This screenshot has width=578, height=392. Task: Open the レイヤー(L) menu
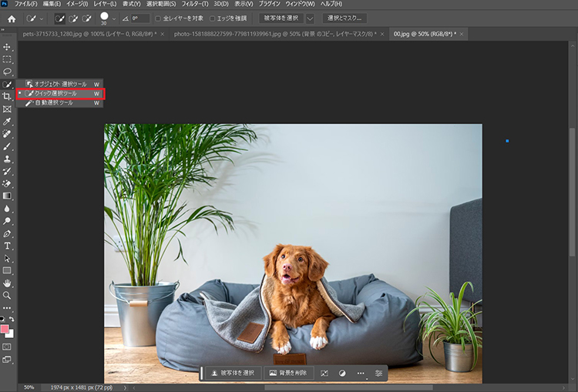pos(105,4)
